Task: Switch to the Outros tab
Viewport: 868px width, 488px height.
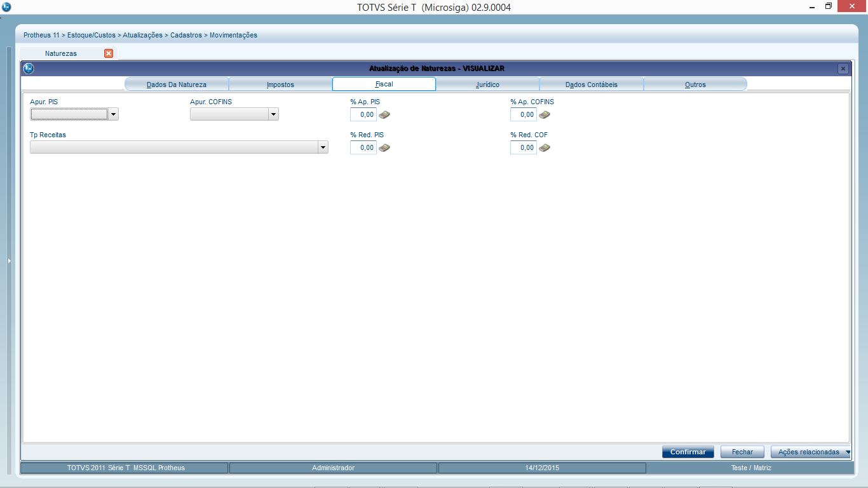Action: pyautogui.click(x=695, y=84)
